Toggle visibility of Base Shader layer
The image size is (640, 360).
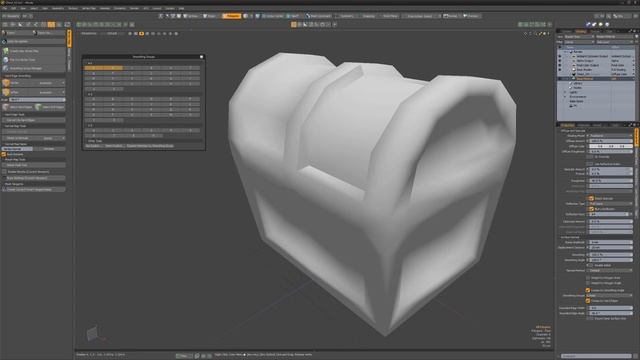(x=560, y=70)
